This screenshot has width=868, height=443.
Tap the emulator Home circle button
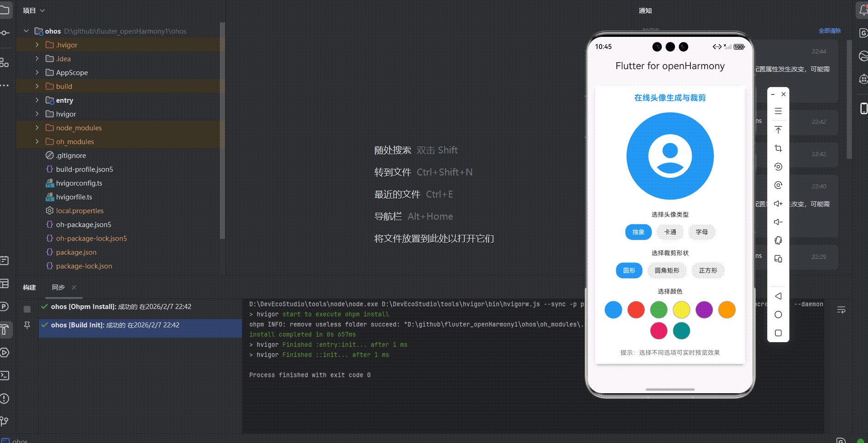[778, 315]
